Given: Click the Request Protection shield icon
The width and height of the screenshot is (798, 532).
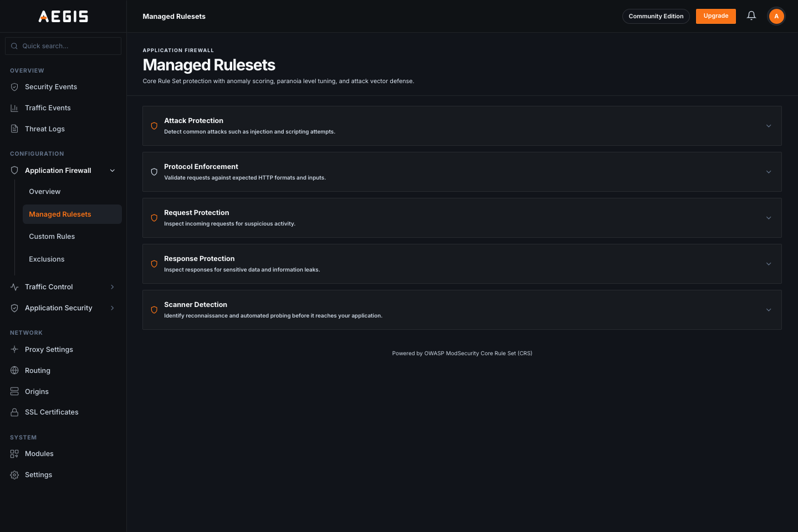Looking at the screenshot, I should coord(154,218).
